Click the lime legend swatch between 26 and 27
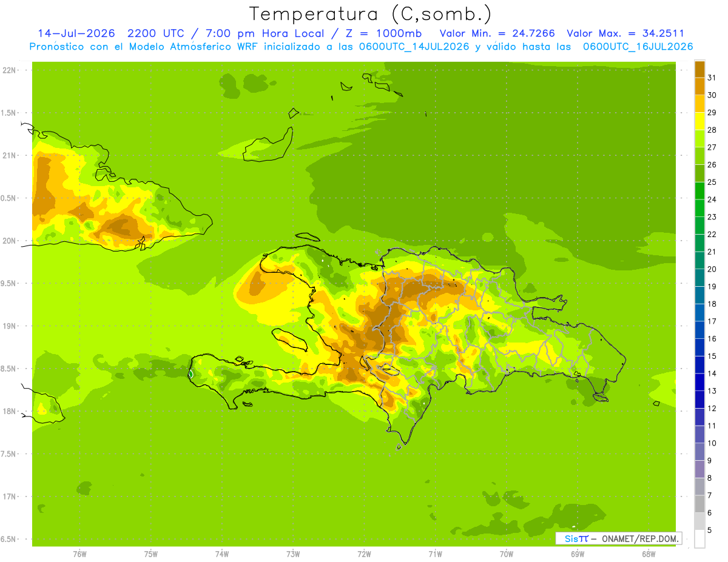The width and height of the screenshot is (728, 562). tap(699, 156)
